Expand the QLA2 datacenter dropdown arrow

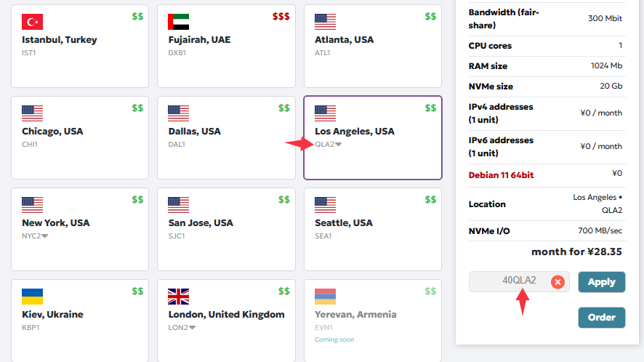[338, 145]
